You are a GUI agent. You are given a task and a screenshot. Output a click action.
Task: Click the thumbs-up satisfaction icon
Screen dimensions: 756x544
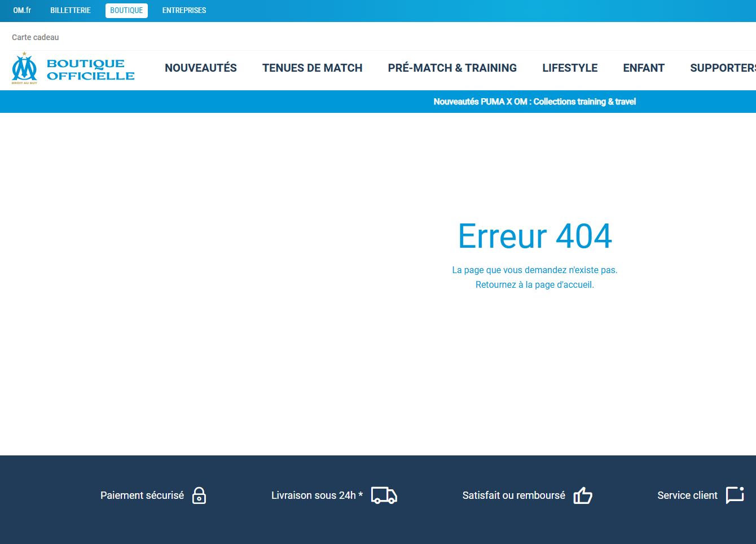click(x=583, y=495)
